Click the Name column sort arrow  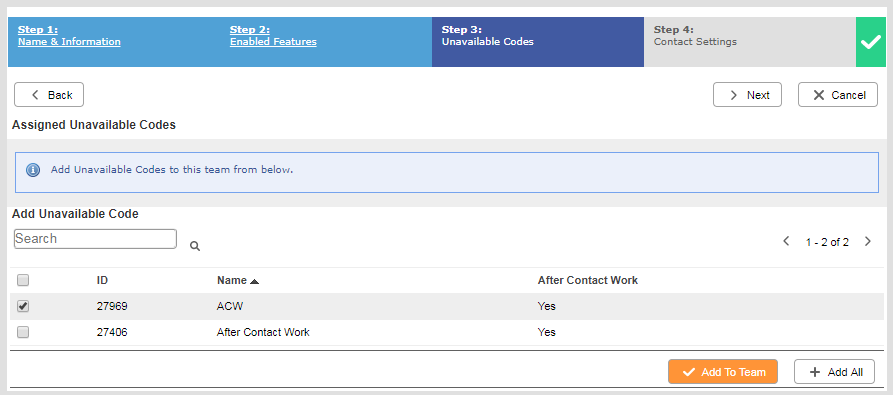[255, 281]
